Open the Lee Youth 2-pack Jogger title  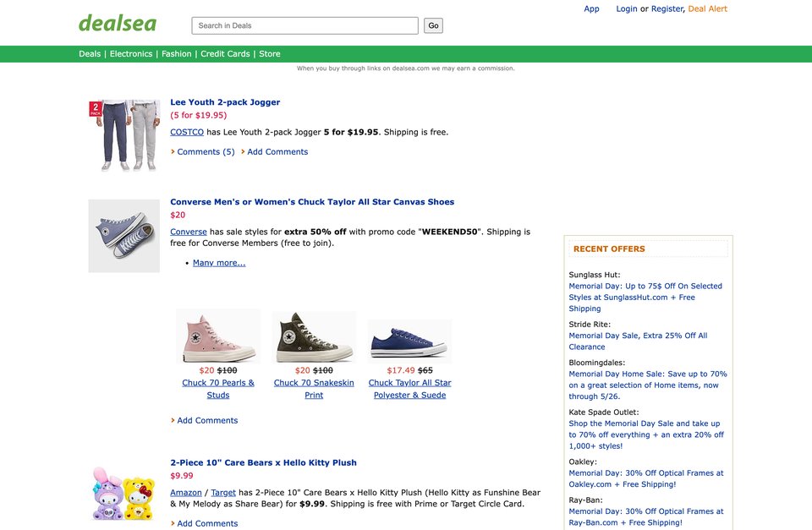[225, 102]
